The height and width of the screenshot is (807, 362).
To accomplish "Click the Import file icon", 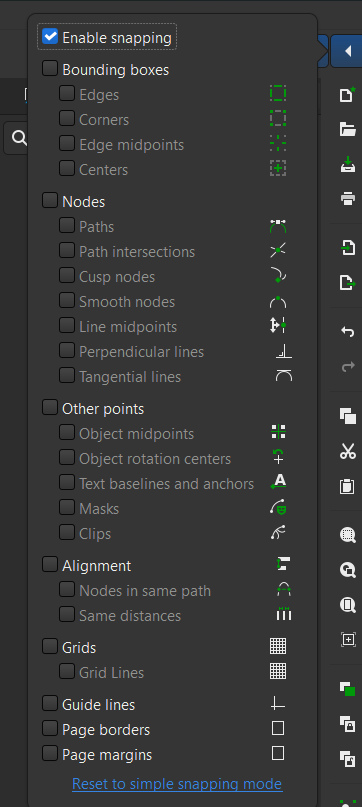I will pyautogui.click(x=348, y=248).
